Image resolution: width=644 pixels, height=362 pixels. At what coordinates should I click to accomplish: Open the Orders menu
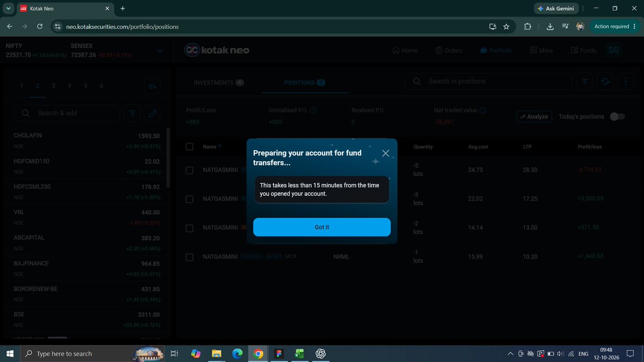click(x=448, y=50)
